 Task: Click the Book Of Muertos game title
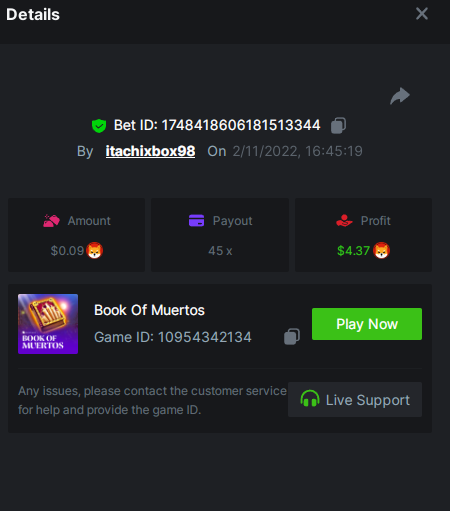(x=149, y=310)
